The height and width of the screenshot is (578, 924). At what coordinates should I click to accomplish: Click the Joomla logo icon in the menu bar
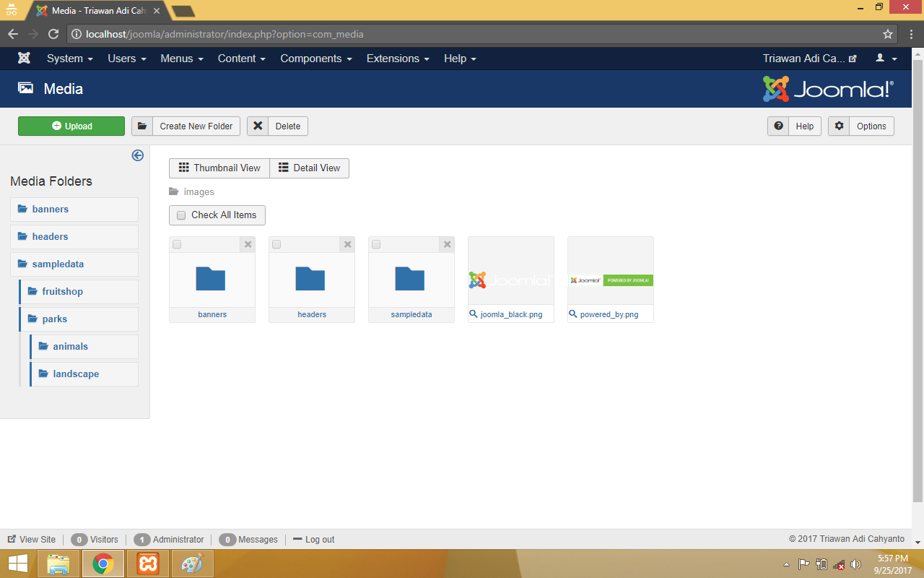(24, 59)
